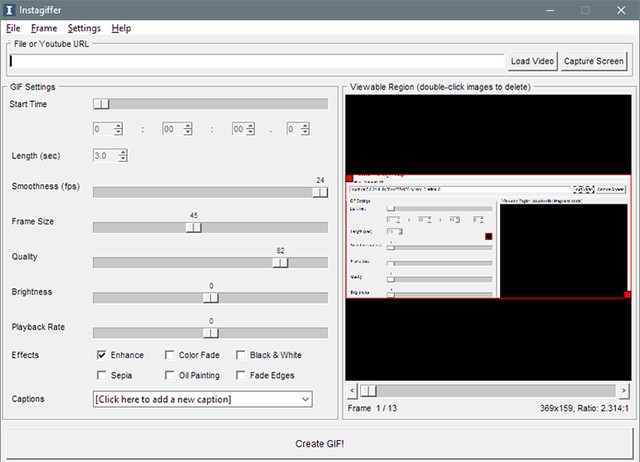The image size is (640, 462).
Task: Click the red crop handle at top-left of preview
Action: (349, 177)
